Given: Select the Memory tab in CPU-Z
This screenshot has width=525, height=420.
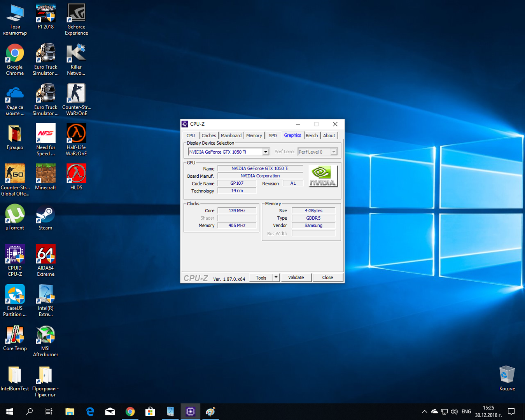Looking at the screenshot, I should coord(254,135).
